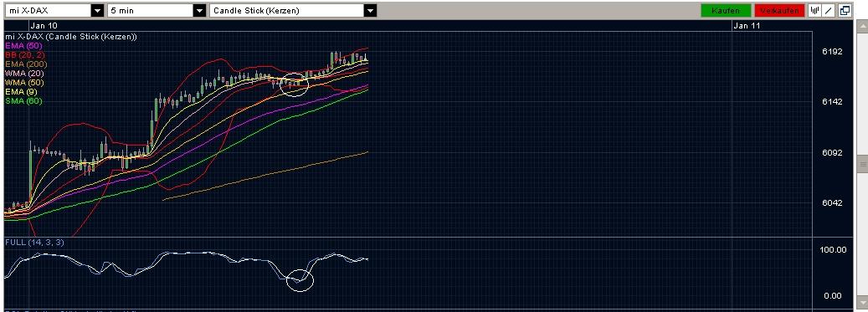This screenshot has height=312, width=868.
Task: Click the Jan 11 date marker
Action: [747, 25]
